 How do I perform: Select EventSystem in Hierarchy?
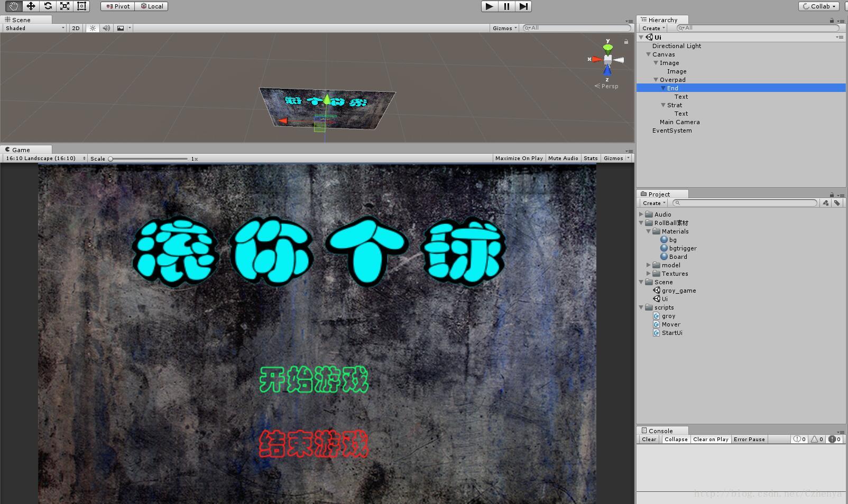[672, 130]
